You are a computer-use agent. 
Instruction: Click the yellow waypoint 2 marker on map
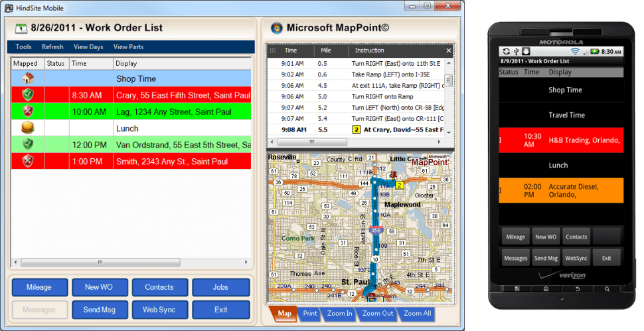(x=399, y=185)
